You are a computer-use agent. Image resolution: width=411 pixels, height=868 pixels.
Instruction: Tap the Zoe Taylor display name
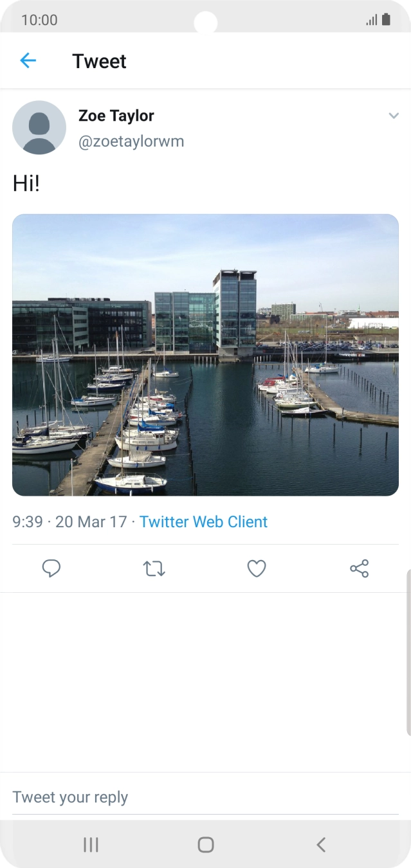tap(116, 116)
